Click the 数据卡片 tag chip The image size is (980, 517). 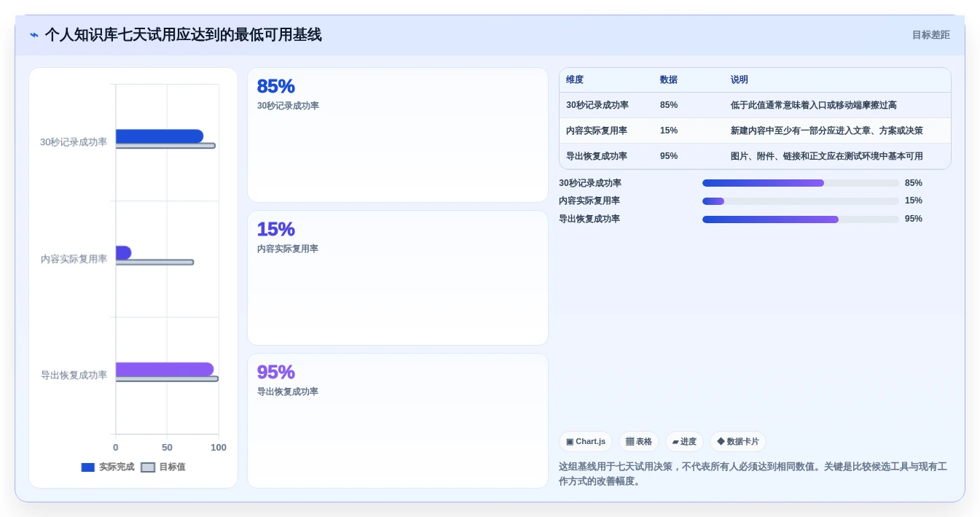738,442
